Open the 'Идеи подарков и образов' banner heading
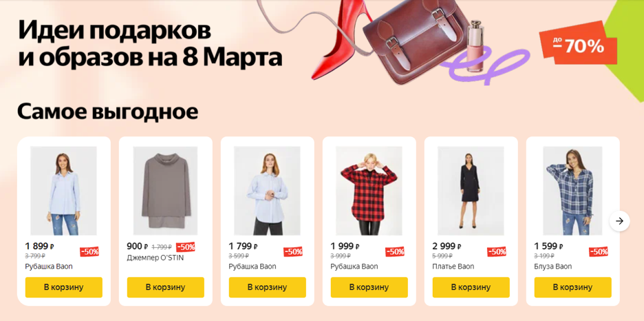Screen dimensions: 644x321 (150, 45)
